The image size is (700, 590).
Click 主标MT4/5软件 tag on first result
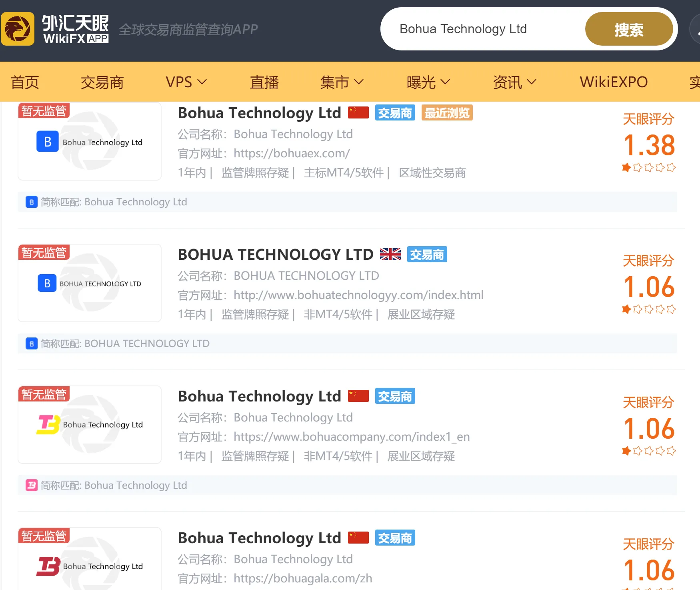pos(344,173)
